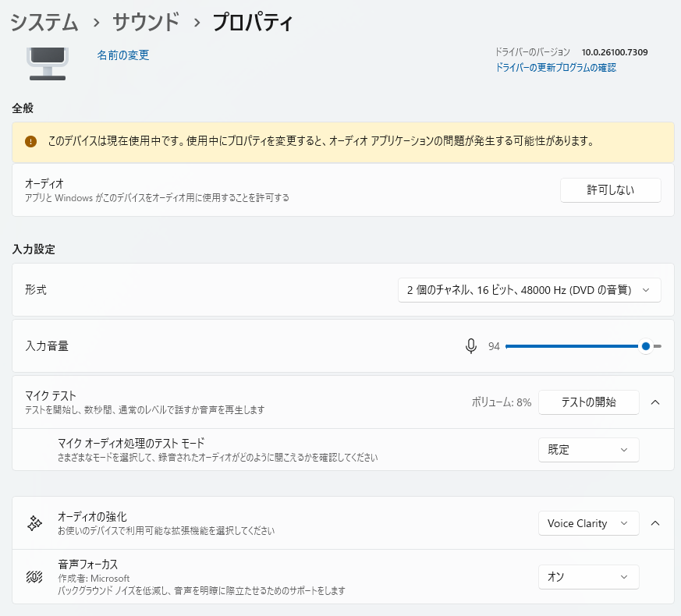Collapse the オーディオの強化 section chevron

click(655, 523)
